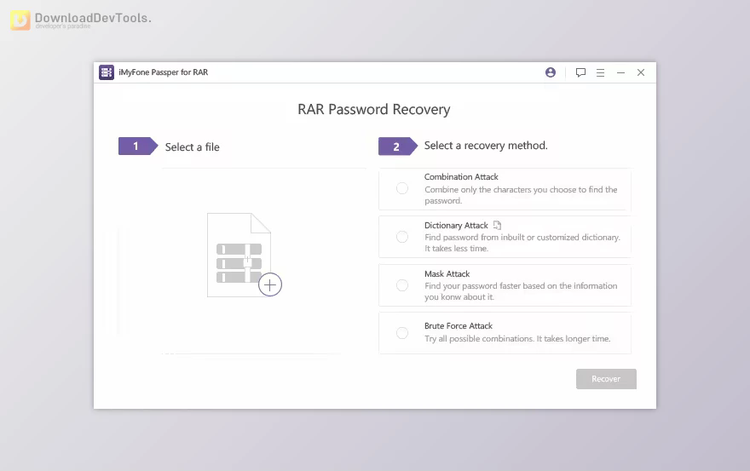Open the feedback chat icon
The image size is (750, 471).
(x=580, y=73)
